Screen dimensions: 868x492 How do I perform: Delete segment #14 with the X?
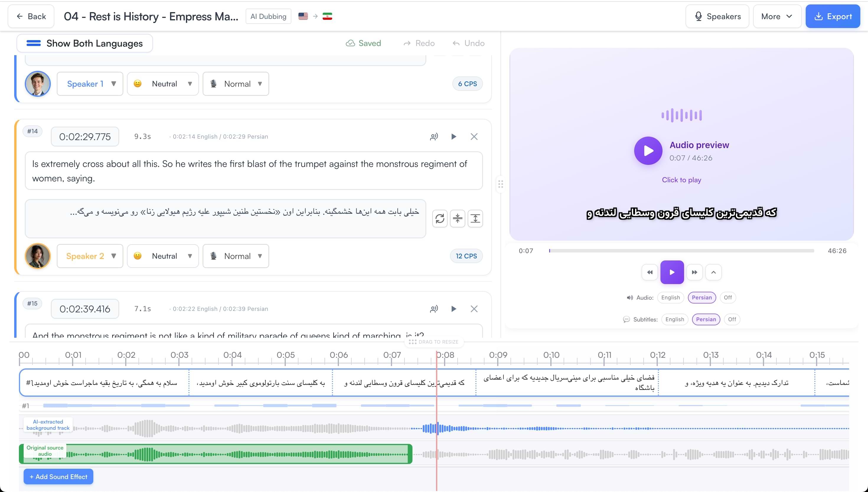474,137
